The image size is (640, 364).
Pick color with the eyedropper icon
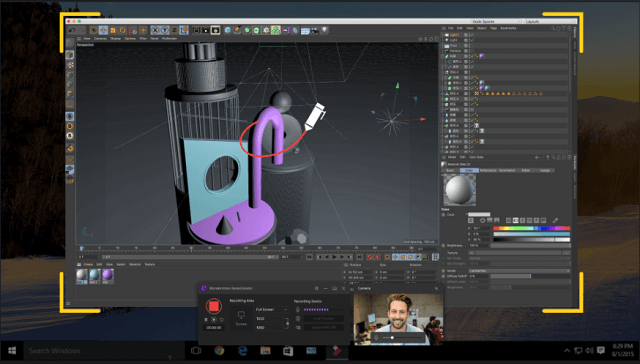[555, 220]
